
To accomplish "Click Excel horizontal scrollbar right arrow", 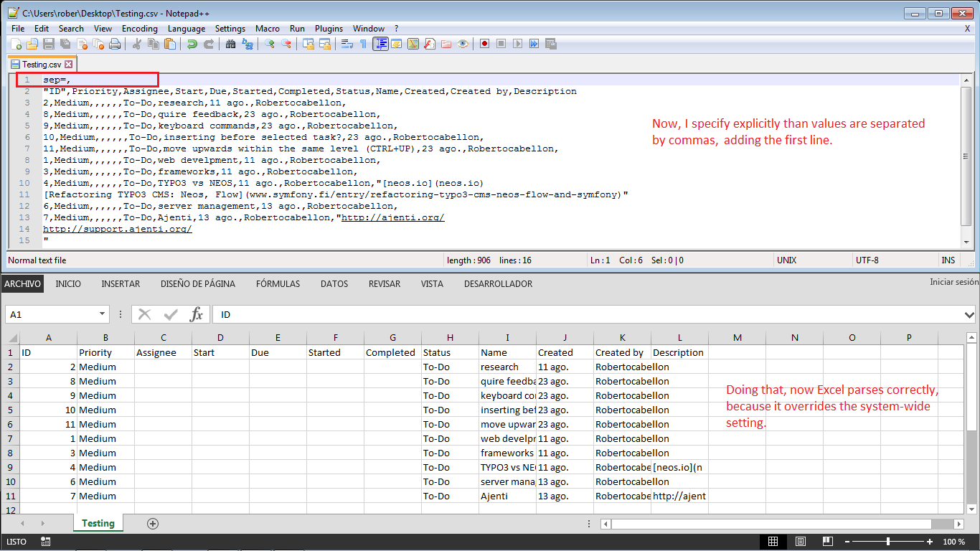I will tap(958, 524).
